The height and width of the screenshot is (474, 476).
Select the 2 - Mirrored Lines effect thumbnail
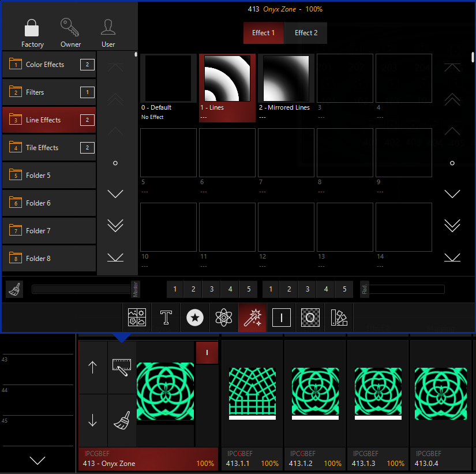[286, 79]
